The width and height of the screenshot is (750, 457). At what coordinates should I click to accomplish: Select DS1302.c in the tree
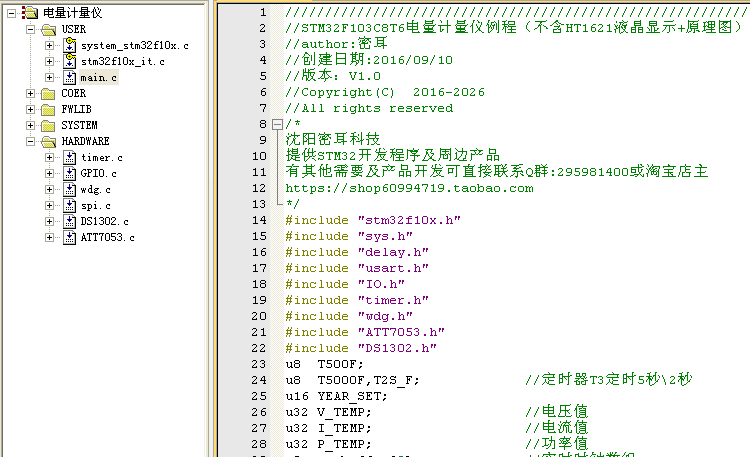[x=104, y=222]
